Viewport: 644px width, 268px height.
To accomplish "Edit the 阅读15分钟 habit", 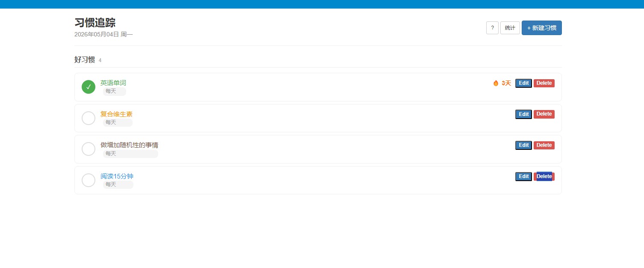I will click(523, 176).
